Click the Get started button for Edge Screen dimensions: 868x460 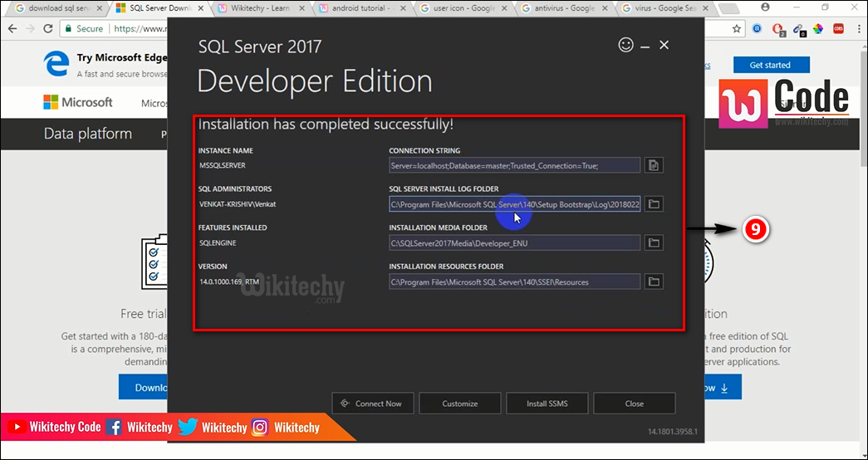click(769, 65)
